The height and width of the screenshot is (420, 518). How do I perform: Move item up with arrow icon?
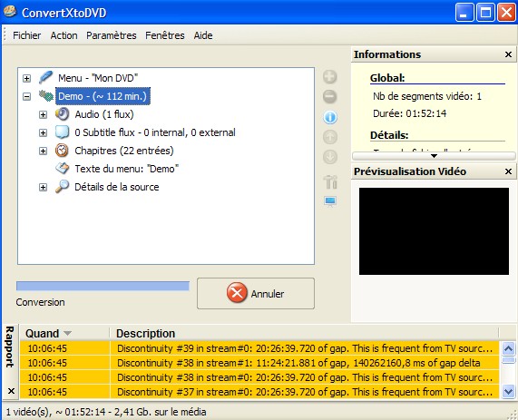pyautogui.click(x=329, y=137)
